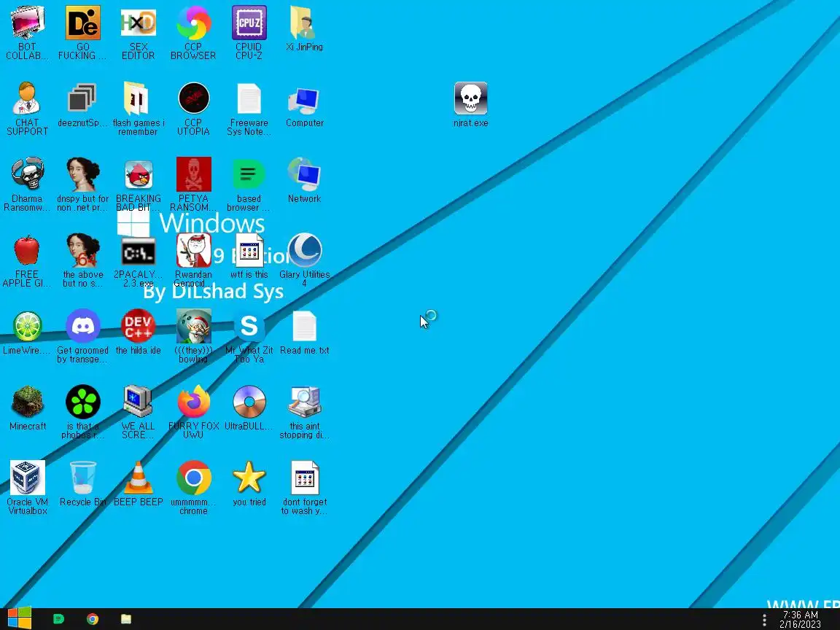Launch FURRY FOX UWU Firefox icon
The width and height of the screenshot is (840, 630).
click(193, 413)
